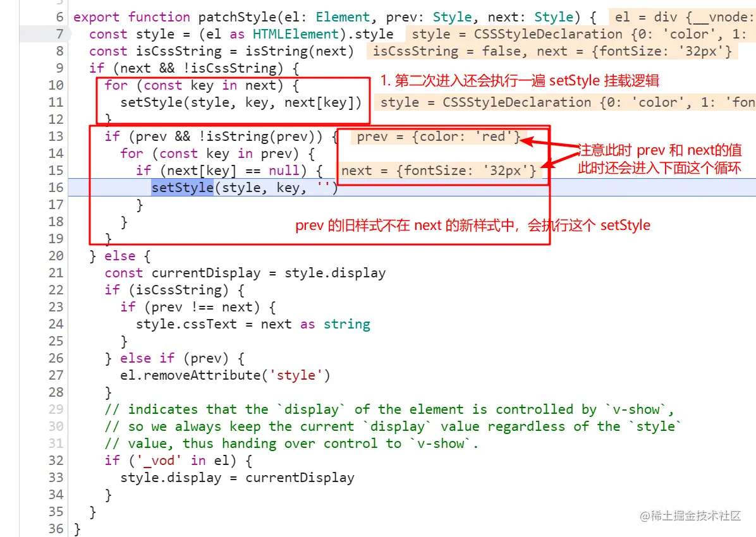The image size is (756, 537).
Task: Toggle breakpoint at line number 9
Action: click(x=59, y=68)
